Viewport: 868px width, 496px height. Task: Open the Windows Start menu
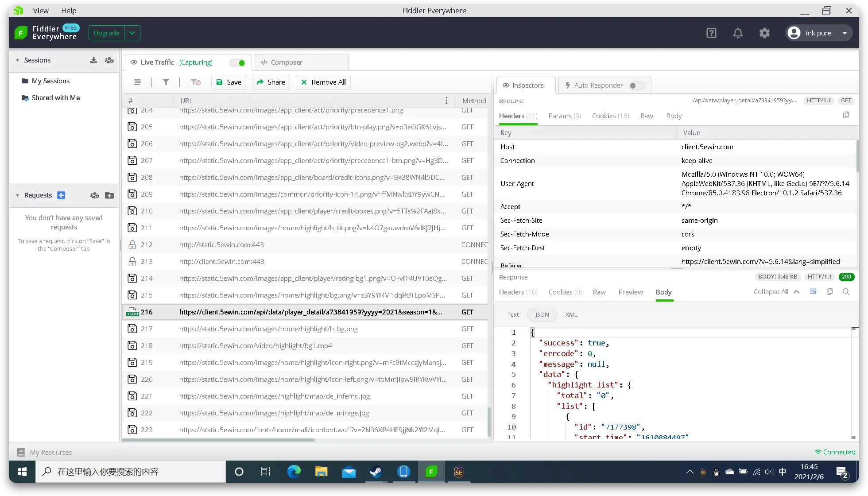coord(22,472)
